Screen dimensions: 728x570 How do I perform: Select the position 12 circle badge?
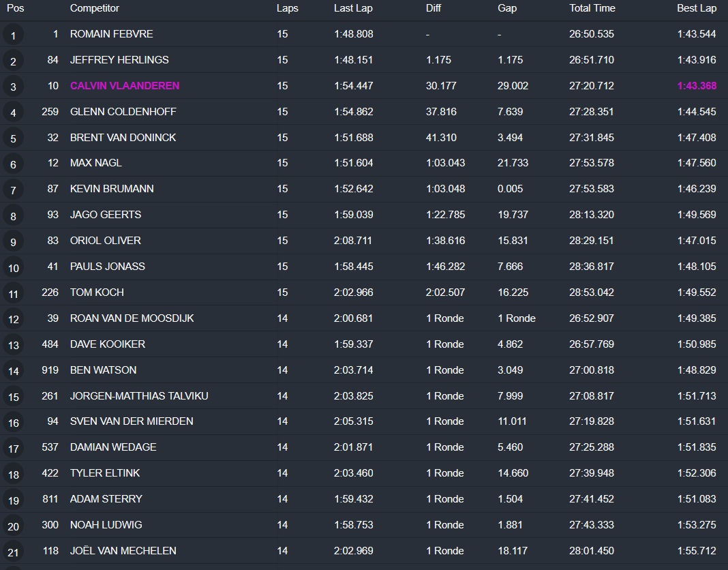pyautogui.click(x=13, y=319)
